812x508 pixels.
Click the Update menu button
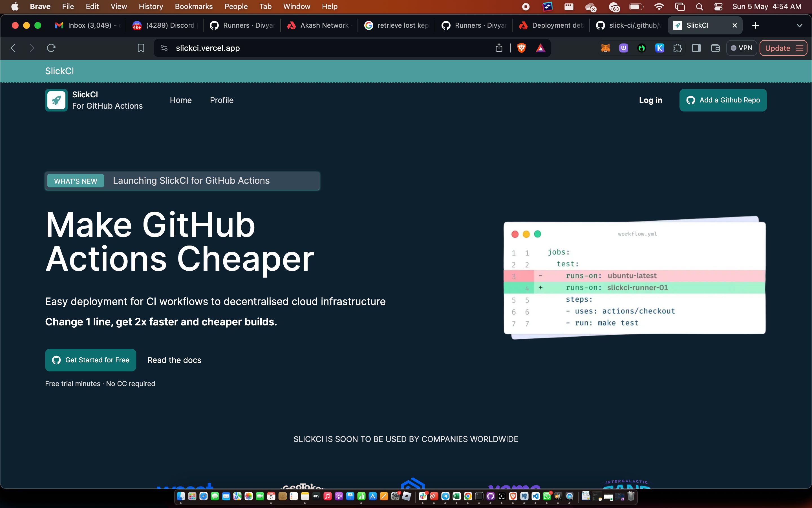(784, 48)
